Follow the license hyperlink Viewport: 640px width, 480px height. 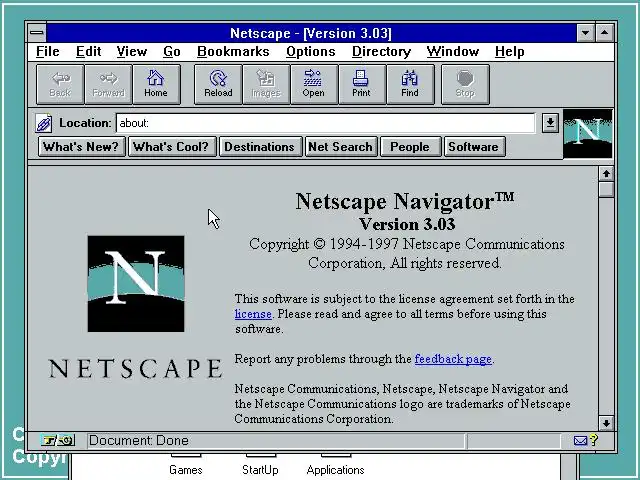click(x=253, y=314)
